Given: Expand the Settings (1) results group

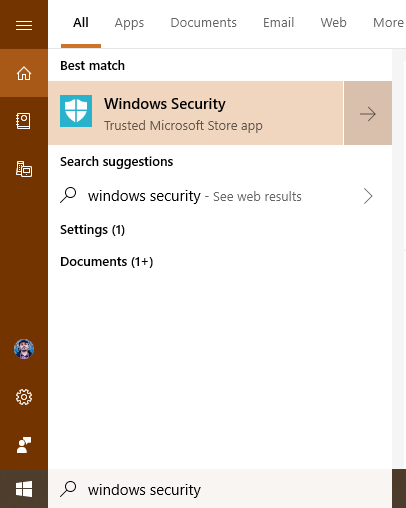Looking at the screenshot, I should point(92,230).
